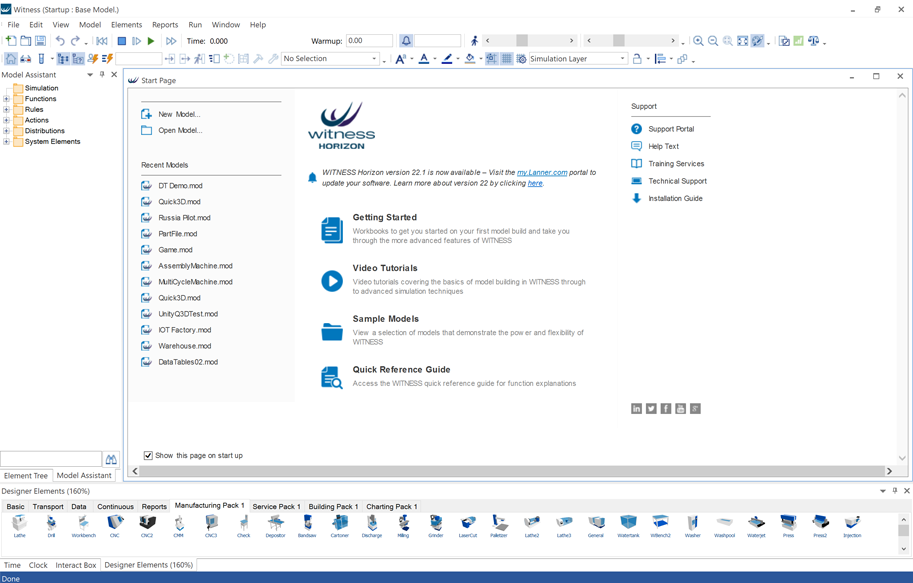Click the YouTube social icon
The width and height of the screenshot is (913, 583).
click(680, 409)
